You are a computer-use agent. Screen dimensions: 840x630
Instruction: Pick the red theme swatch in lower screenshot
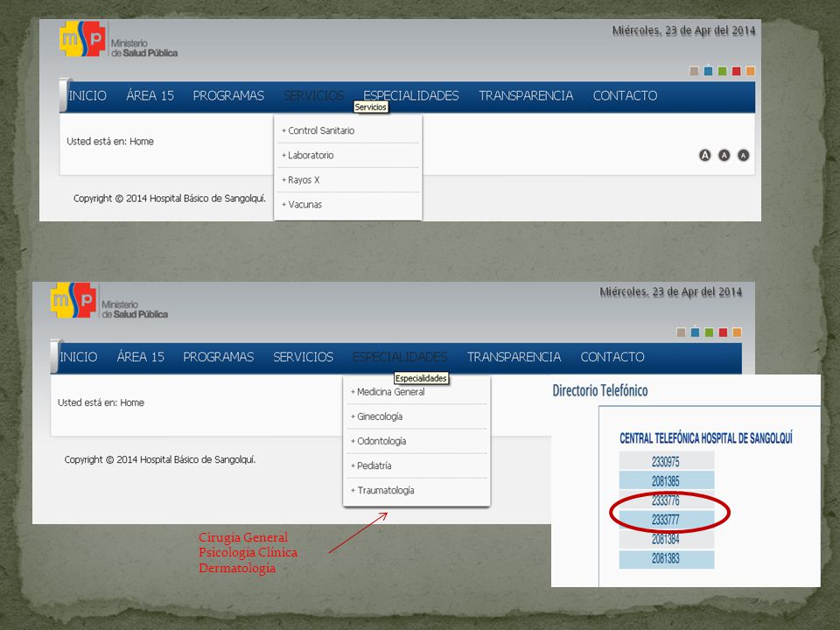724,332
